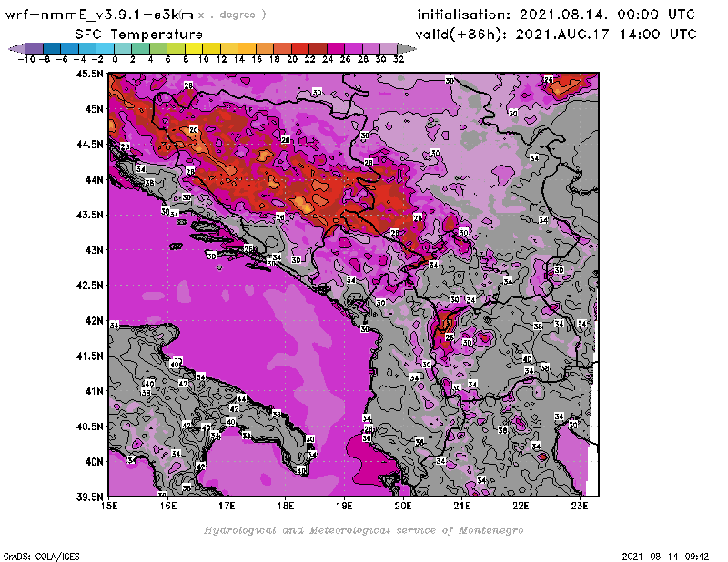728x562 pixels.
Task: Click the 'initialisation: 2021.08.14. 00:00 UTC' text
Action: pos(556,15)
